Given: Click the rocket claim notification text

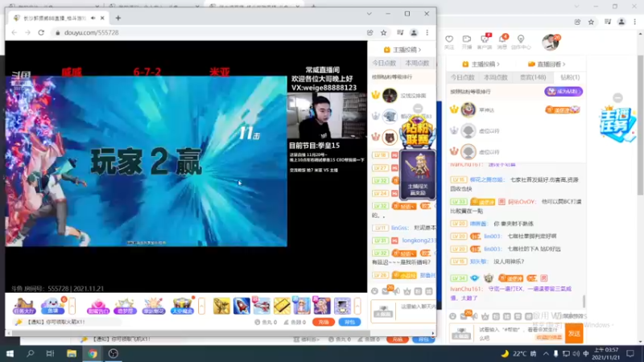Looking at the screenshot, I should (56, 323).
